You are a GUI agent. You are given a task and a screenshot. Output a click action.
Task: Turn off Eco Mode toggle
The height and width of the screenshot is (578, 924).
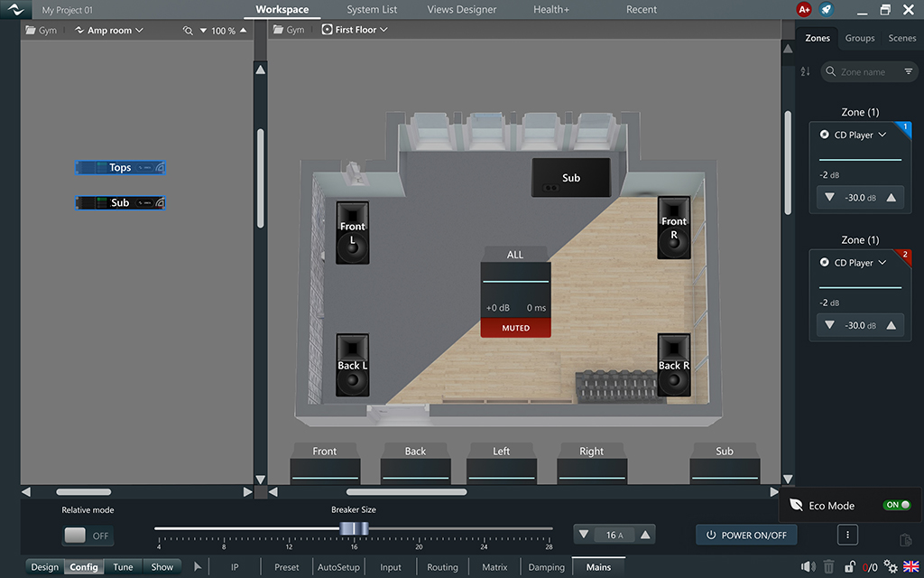pyautogui.click(x=897, y=505)
